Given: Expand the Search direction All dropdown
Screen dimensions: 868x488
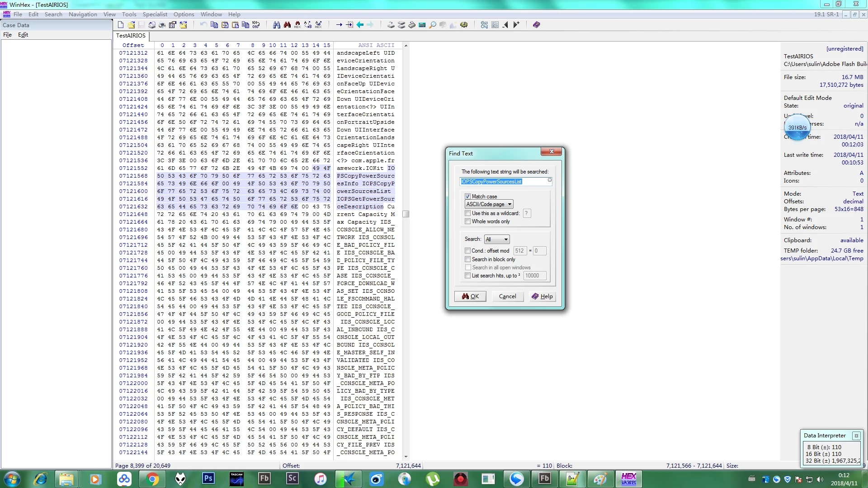Looking at the screenshot, I should pos(497,239).
